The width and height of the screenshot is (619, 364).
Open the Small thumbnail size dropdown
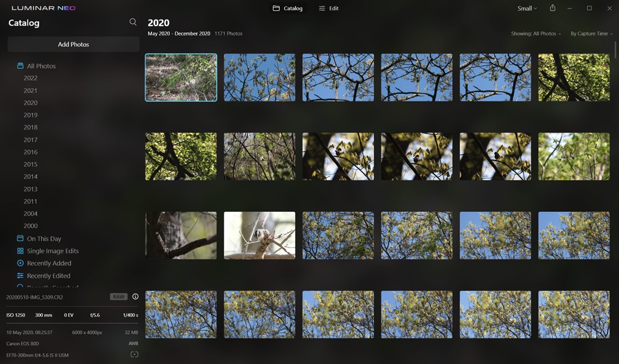point(527,9)
